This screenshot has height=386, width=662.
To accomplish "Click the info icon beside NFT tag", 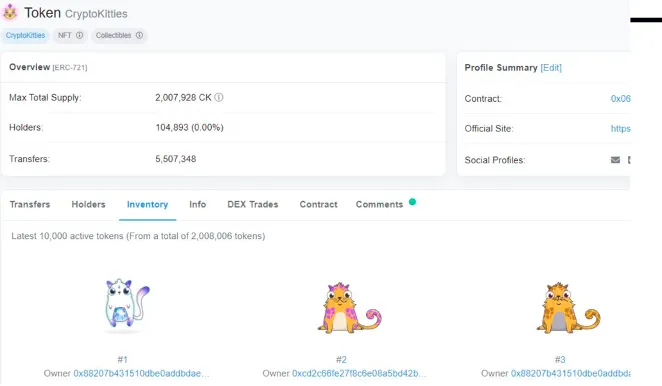I will click(79, 35).
